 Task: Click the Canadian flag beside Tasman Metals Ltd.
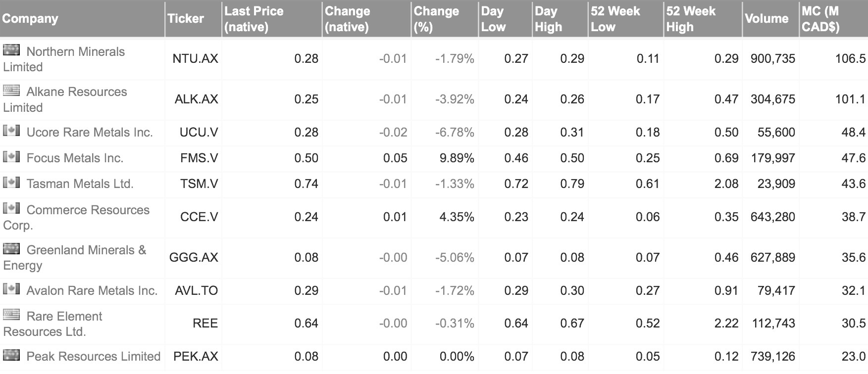[11, 183]
